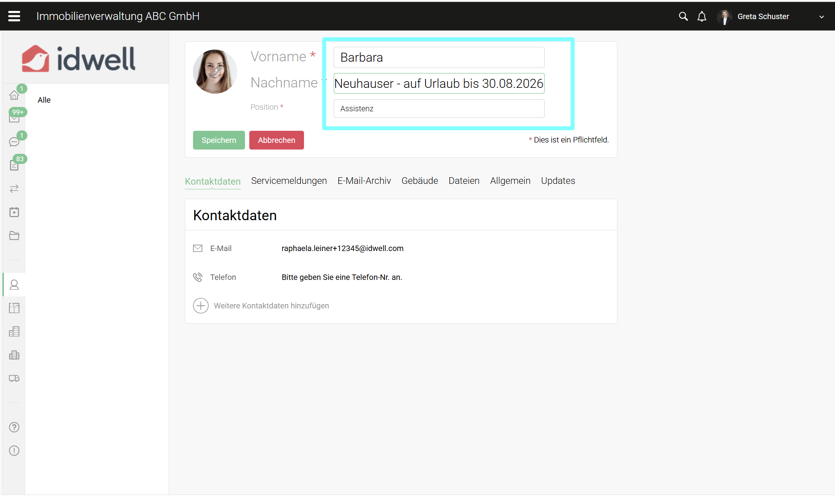This screenshot has width=835, height=504.
Task: Open the home dashboard sidebar icon
Action: point(14,95)
